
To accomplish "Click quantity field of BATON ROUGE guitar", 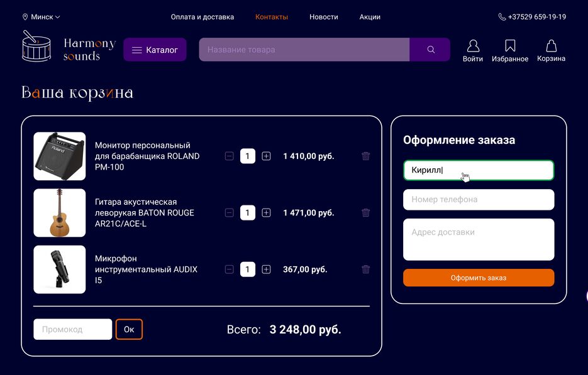I will coord(248,213).
